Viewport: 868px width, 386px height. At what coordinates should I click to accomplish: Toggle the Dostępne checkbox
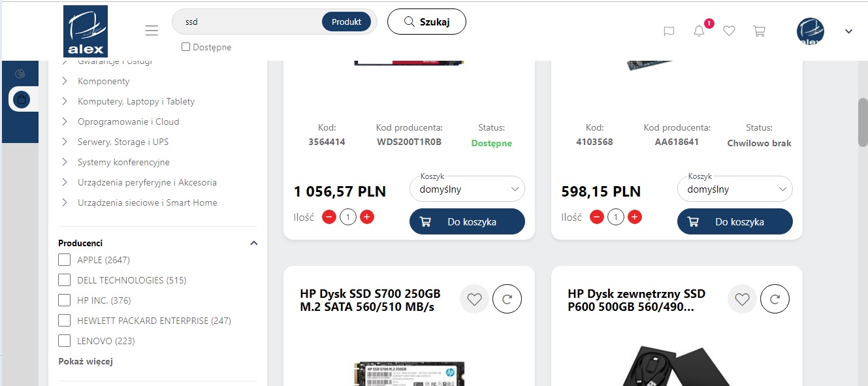pos(185,47)
